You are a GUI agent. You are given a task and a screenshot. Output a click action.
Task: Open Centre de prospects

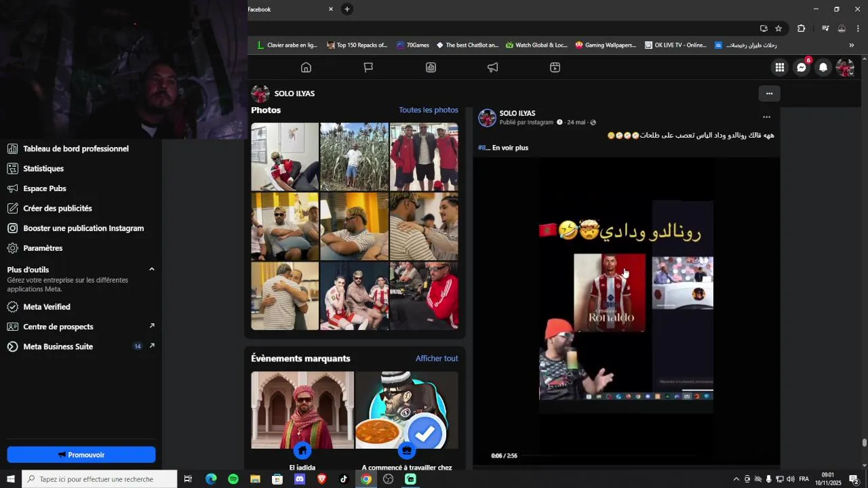tap(58, 327)
